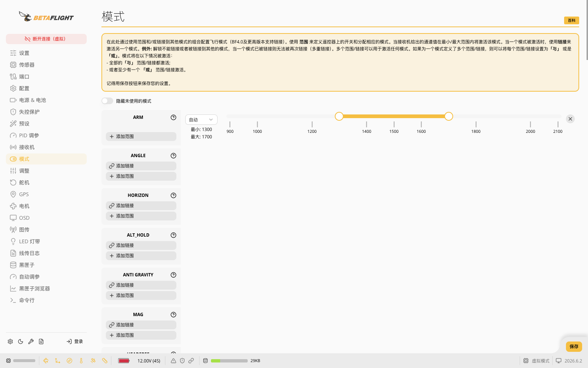The height and width of the screenshot is (368, 588).
Task: Click the left ARM range slider handle
Action: coord(339,116)
